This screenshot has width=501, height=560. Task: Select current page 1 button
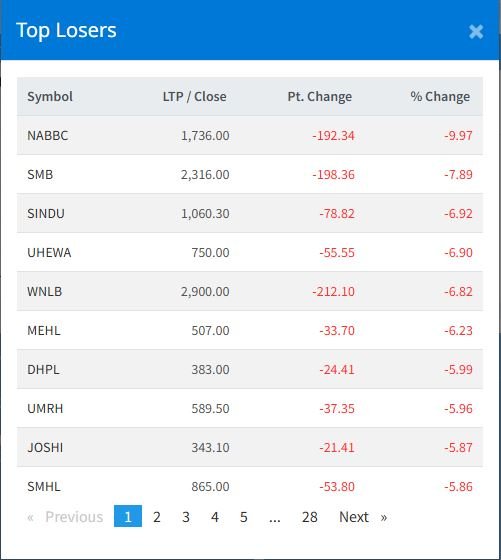click(x=128, y=516)
